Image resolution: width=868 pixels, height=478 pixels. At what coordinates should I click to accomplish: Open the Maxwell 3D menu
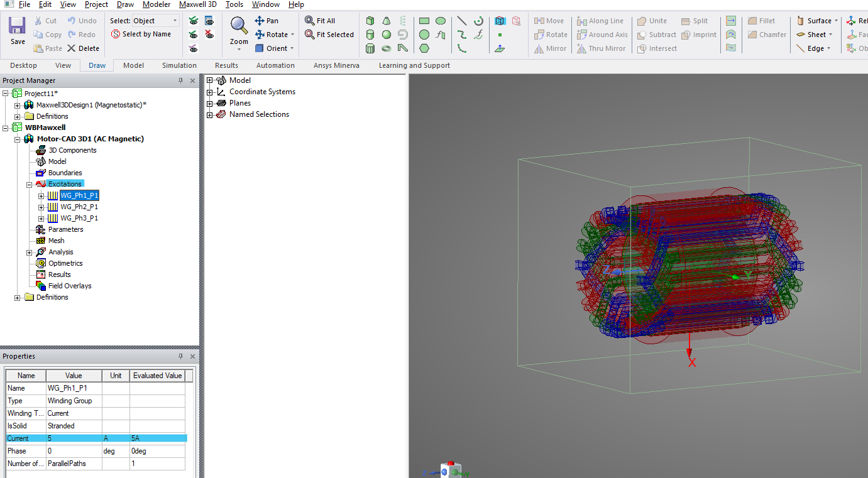(x=198, y=4)
